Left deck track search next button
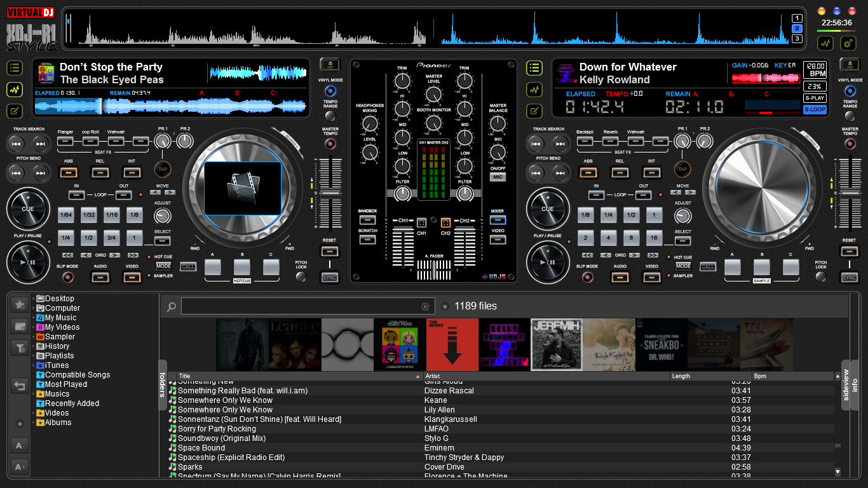Image resolution: width=868 pixels, height=488 pixels. pos(40,144)
